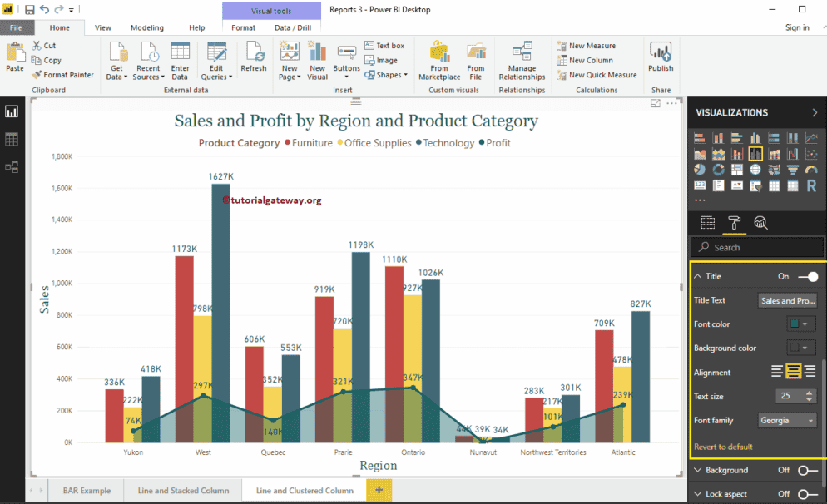Click the Refresh button
The width and height of the screenshot is (827, 504).
point(254,57)
